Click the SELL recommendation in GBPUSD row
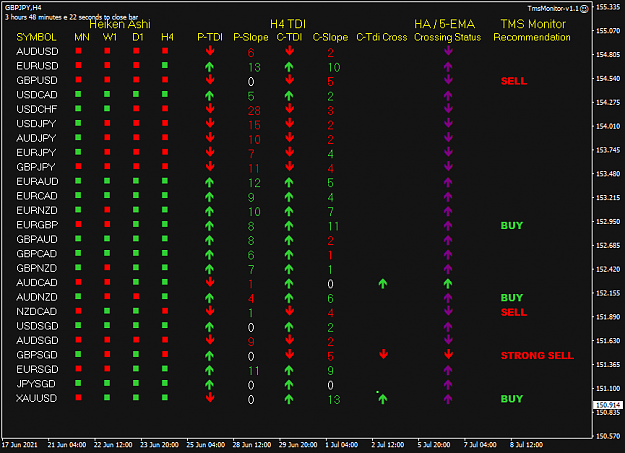 coord(514,81)
